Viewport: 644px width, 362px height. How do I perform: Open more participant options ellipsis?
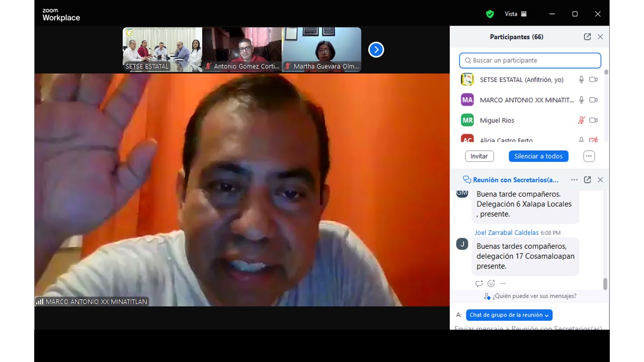point(589,156)
